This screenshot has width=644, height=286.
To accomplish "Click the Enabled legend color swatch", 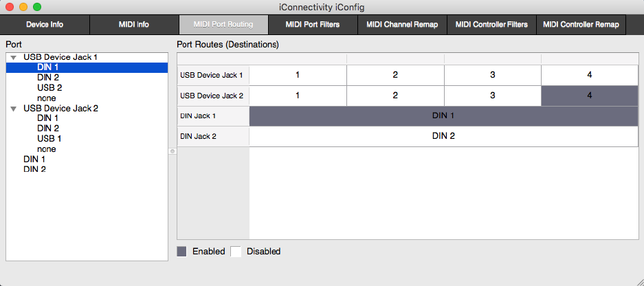I will tap(183, 252).
